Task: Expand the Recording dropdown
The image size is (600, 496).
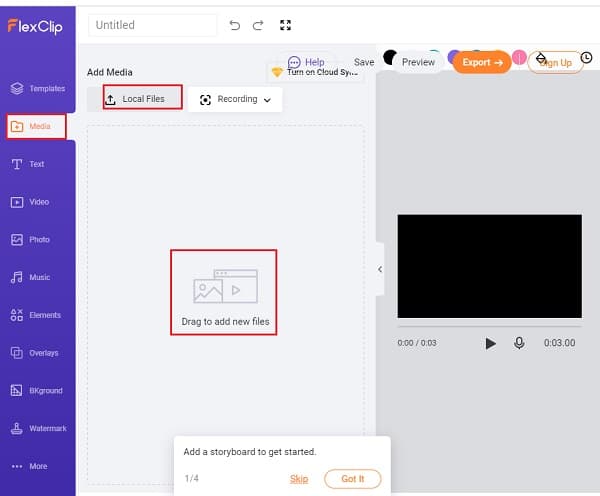Action: [x=235, y=100]
